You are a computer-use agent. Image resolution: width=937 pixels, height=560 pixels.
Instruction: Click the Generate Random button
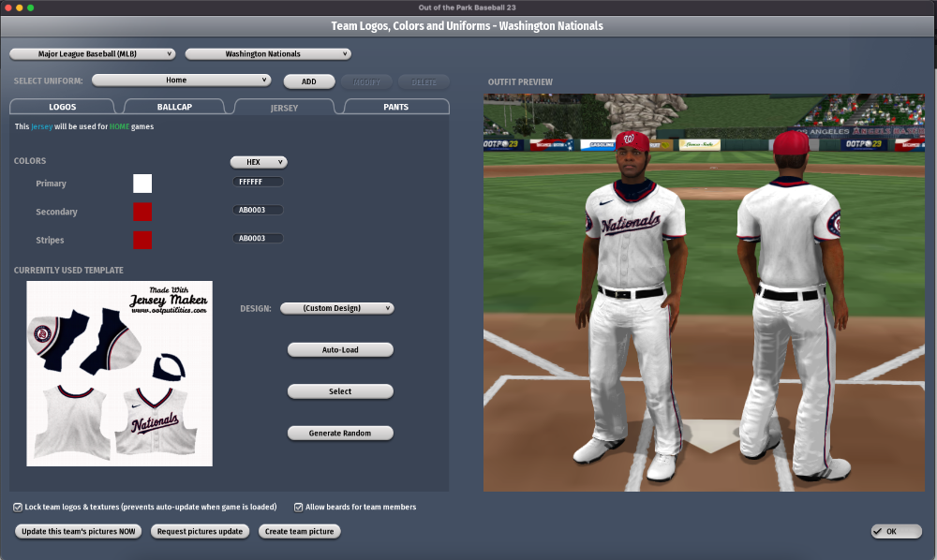click(340, 433)
